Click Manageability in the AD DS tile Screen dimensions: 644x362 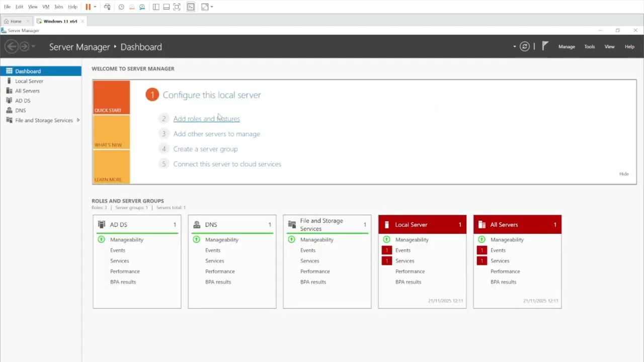click(x=127, y=240)
